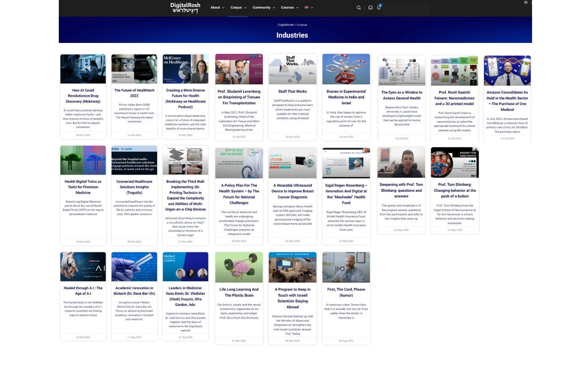
Task: Click the Industries page heading
Action: click(292, 35)
